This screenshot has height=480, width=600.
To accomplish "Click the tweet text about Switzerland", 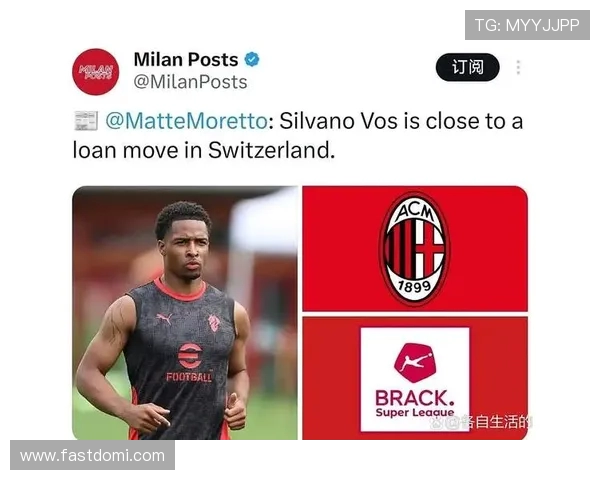I will click(298, 136).
